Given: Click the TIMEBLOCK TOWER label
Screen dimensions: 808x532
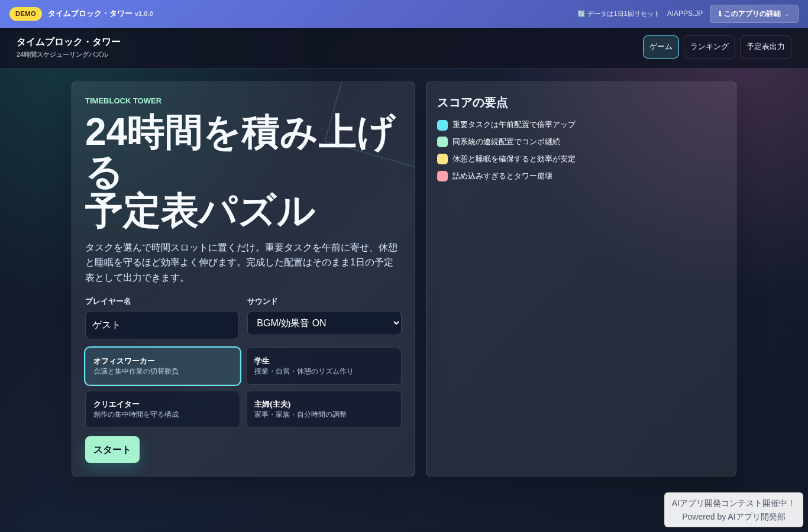Looking at the screenshot, I should [x=123, y=100].
